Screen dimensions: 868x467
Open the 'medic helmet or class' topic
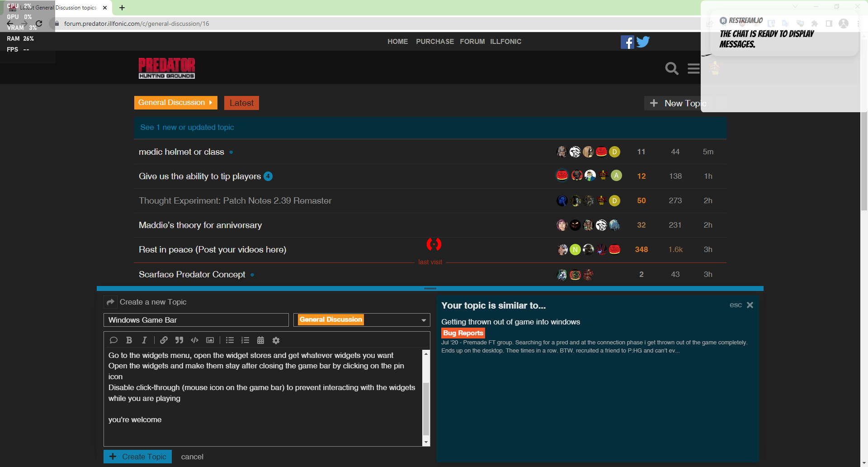click(x=181, y=152)
